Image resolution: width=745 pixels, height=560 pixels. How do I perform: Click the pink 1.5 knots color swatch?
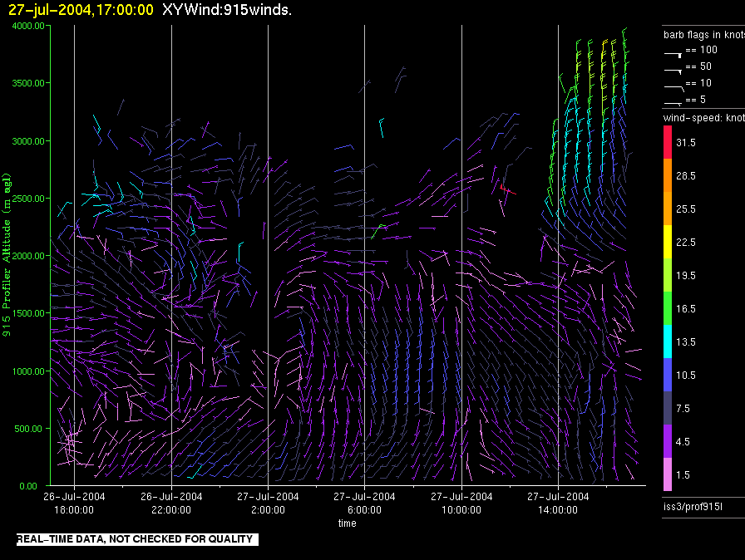[x=668, y=474]
